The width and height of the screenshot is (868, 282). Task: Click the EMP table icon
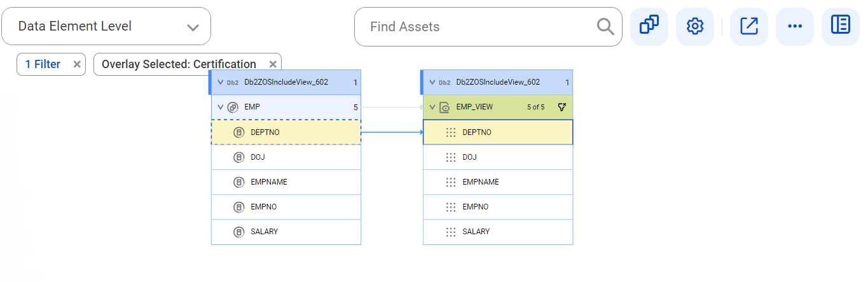(x=233, y=107)
